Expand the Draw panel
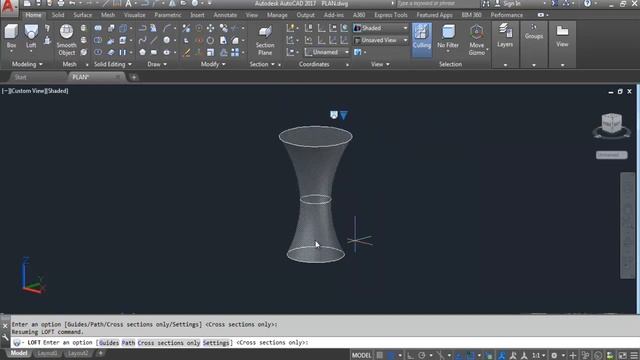 pos(157,64)
